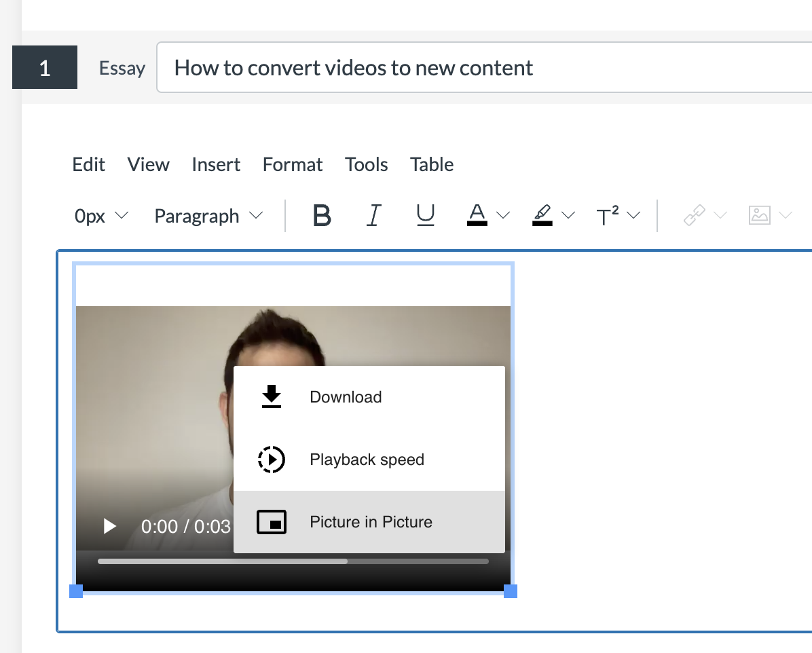The image size is (812, 653).
Task: Open the Edit menu
Action: click(88, 165)
